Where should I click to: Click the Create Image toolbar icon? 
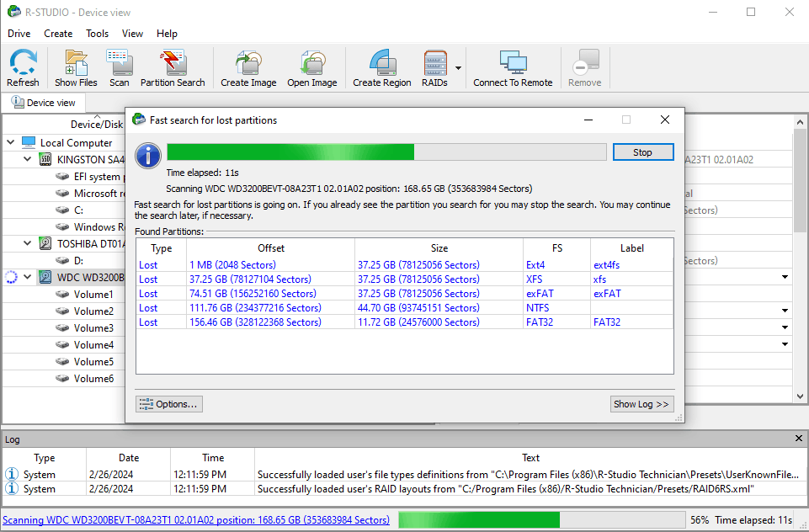[248, 67]
